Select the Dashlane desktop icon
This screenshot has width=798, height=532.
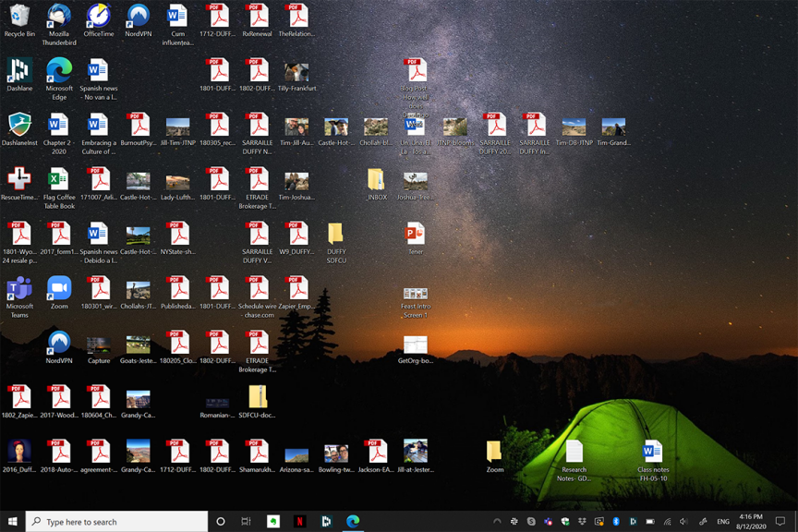(x=19, y=71)
